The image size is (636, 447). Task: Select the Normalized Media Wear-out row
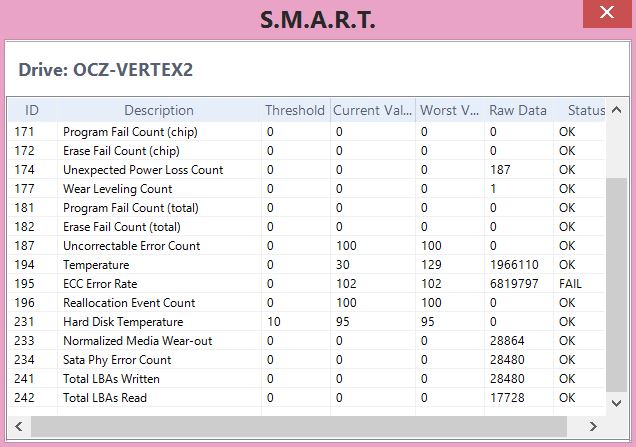pyautogui.click(x=307, y=341)
